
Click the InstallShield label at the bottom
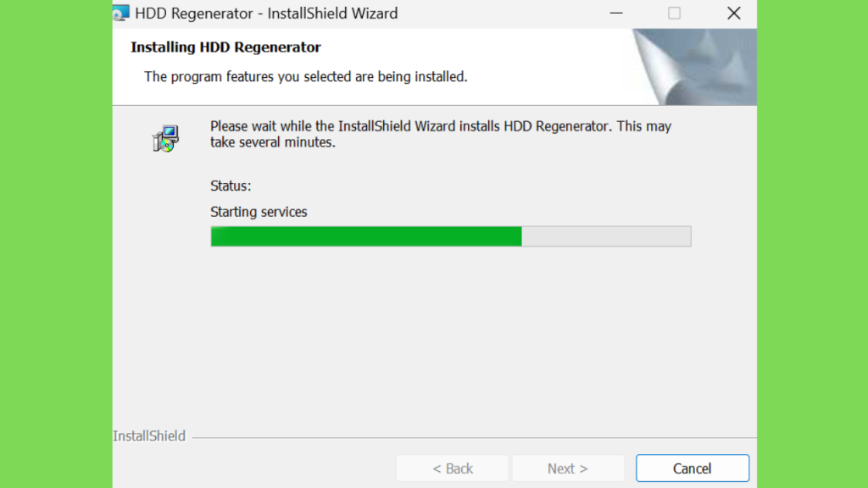tap(149, 436)
